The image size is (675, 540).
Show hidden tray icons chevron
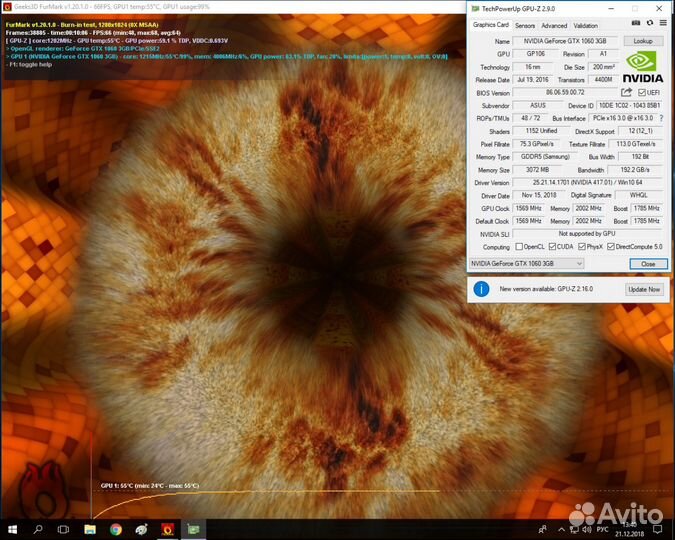(561, 529)
